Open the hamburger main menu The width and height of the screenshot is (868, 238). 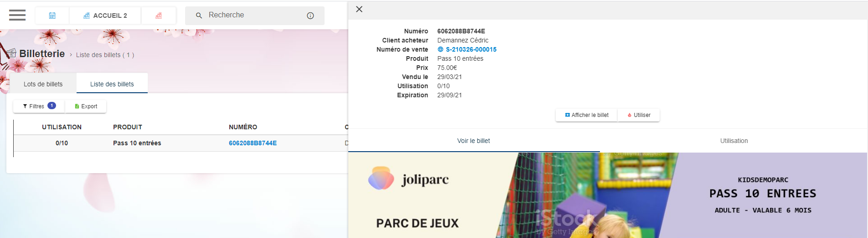click(17, 15)
